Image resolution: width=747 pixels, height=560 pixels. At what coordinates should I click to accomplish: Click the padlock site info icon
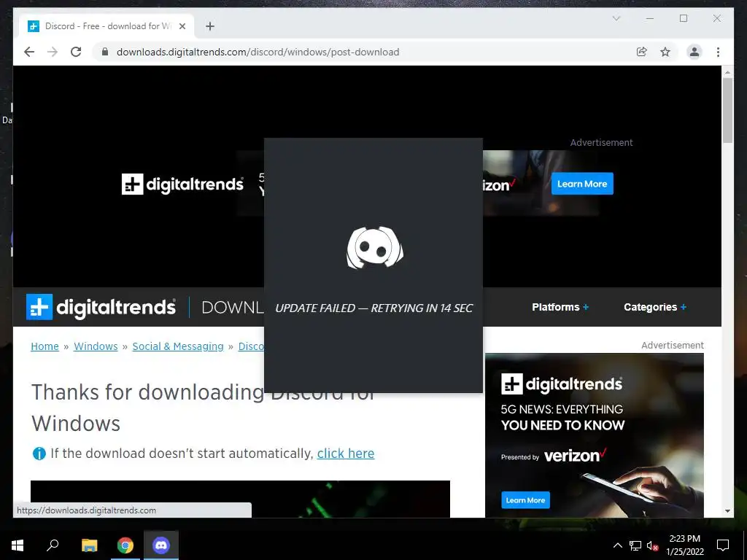click(105, 52)
